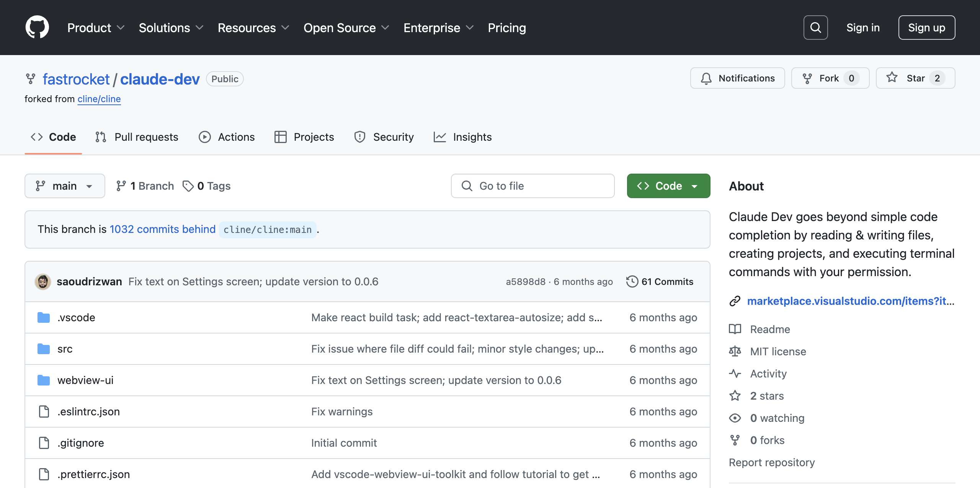Viewport: 980px width, 488px height.
Task: Open the Insights tab
Action: click(463, 137)
